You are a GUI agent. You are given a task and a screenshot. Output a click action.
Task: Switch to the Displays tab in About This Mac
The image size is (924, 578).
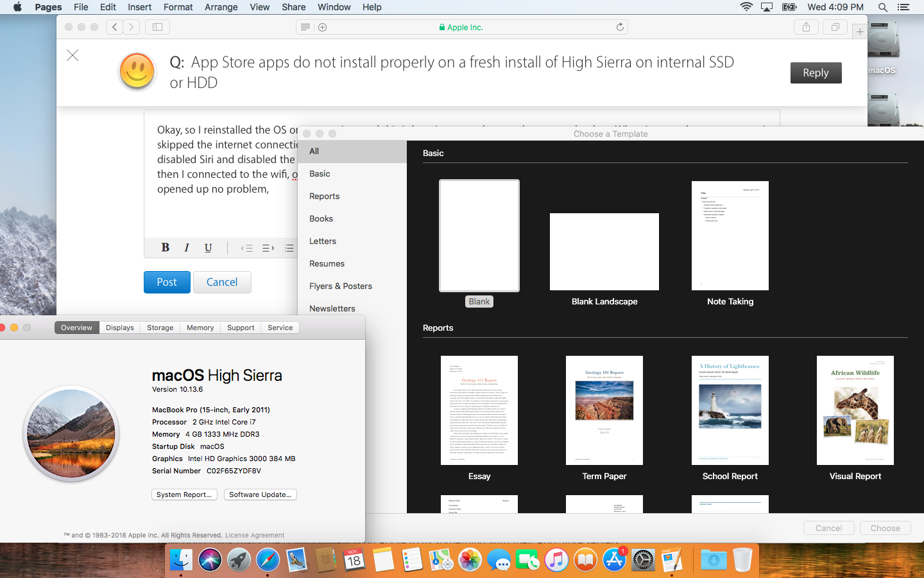click(x=120, y=328)
